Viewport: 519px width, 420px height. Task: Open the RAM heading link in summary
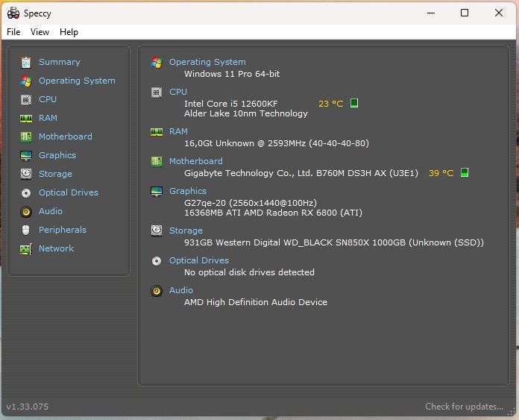point(178,131)
